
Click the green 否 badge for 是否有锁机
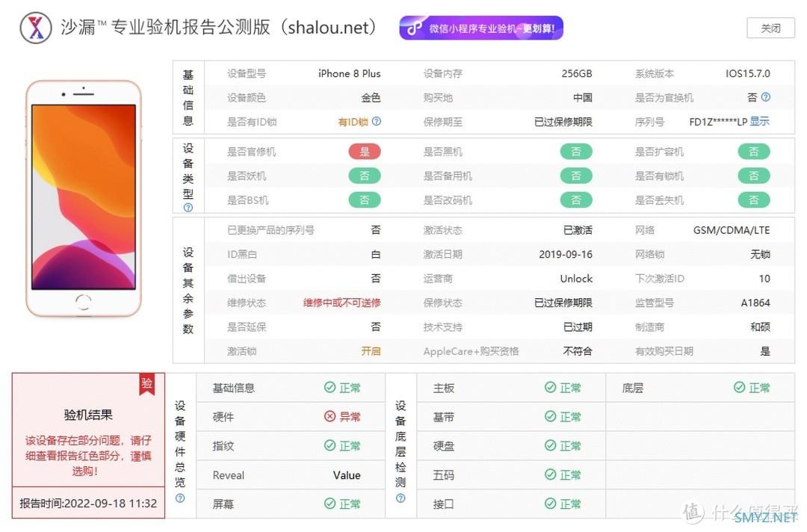coord(753,176)
